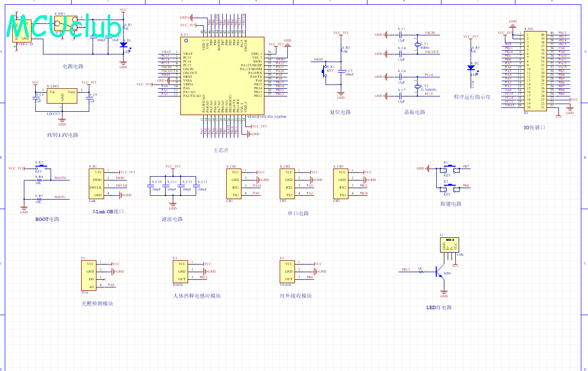Image resolution: width=588 pixels, height=371 pixels.
Task: Select capacitor S_C5 100nF
Action: [341, 71]
